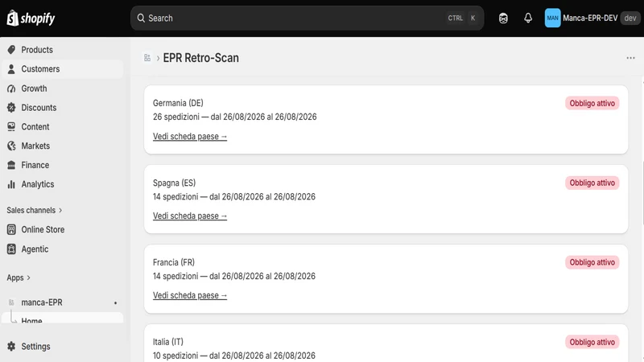644x362 pixels.
Task: Focus the Search input field
Action: coord(307,18)
